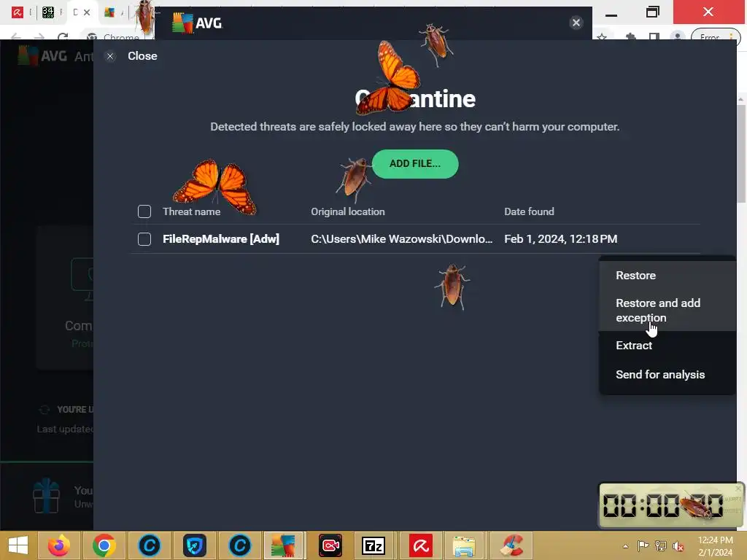Open the Chrome profile avatar
This screenshot has height=560, width=747.
(677, 36)
